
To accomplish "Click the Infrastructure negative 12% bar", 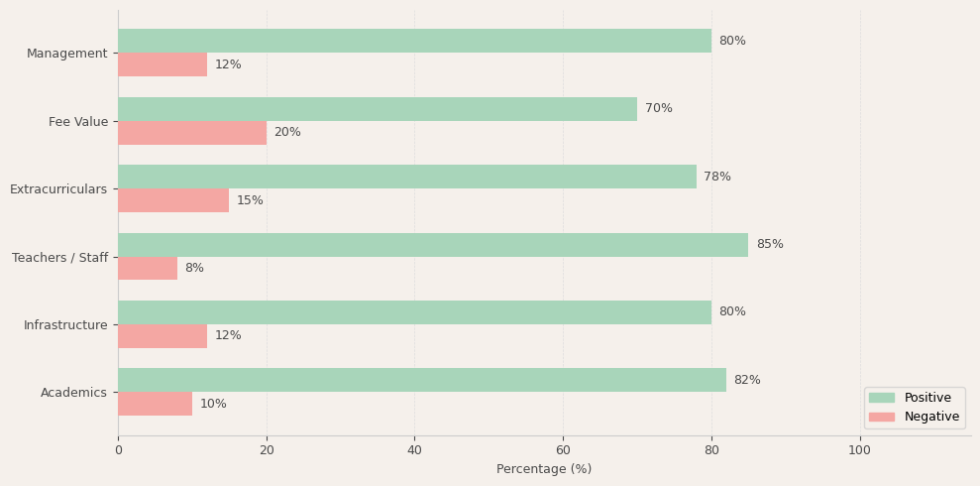I will point(163,336).
